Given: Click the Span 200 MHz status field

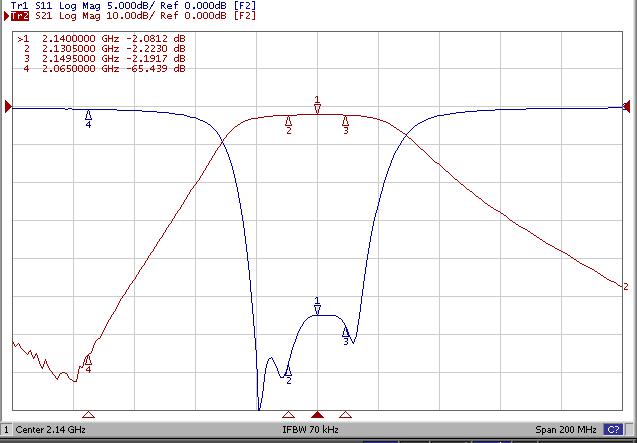Looking at the screenshot, I should [566, 430].
